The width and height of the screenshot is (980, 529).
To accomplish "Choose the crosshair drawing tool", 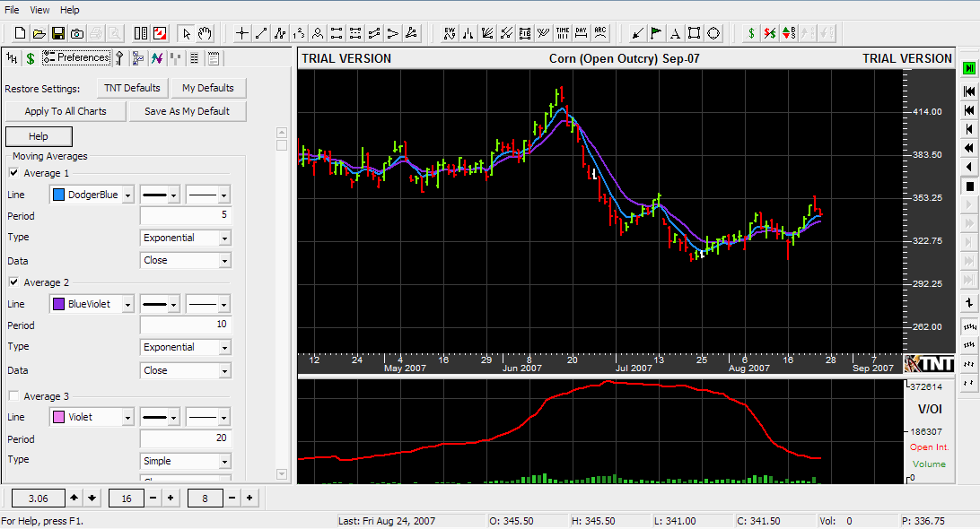I will (x=242, y=33).
